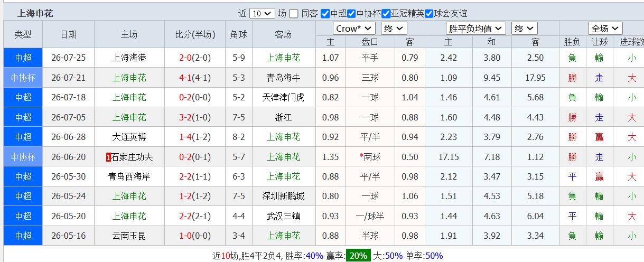644x262 pixels.
Task: Click the 中超 badge on 26-05-16 row
Action: point(23,236)
